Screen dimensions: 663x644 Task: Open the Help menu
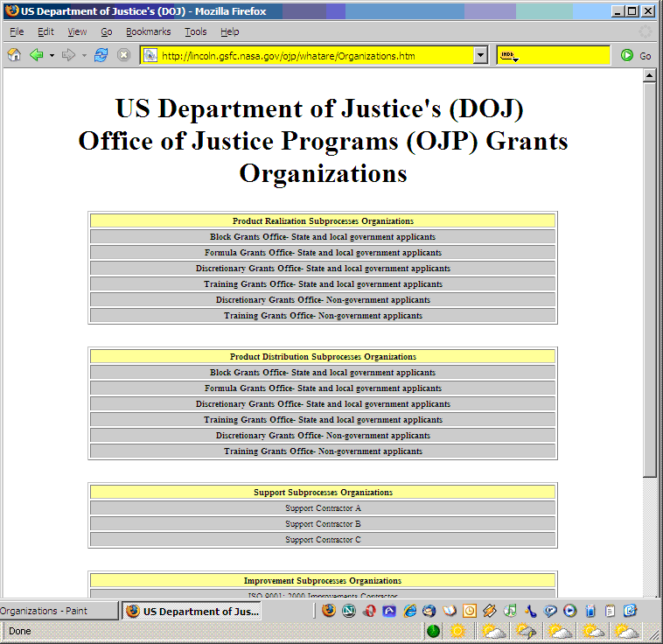coord(229,31)
